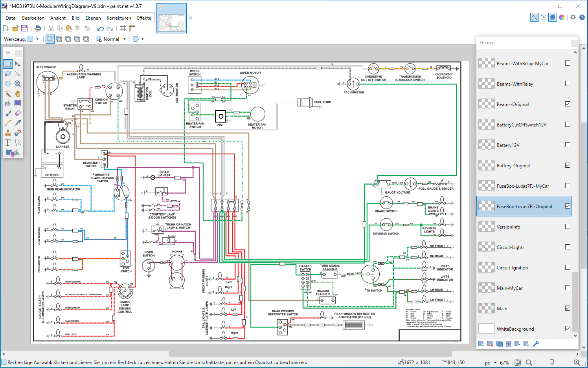Select the Paint Bucket fill tool

click(x=8, y=103)
